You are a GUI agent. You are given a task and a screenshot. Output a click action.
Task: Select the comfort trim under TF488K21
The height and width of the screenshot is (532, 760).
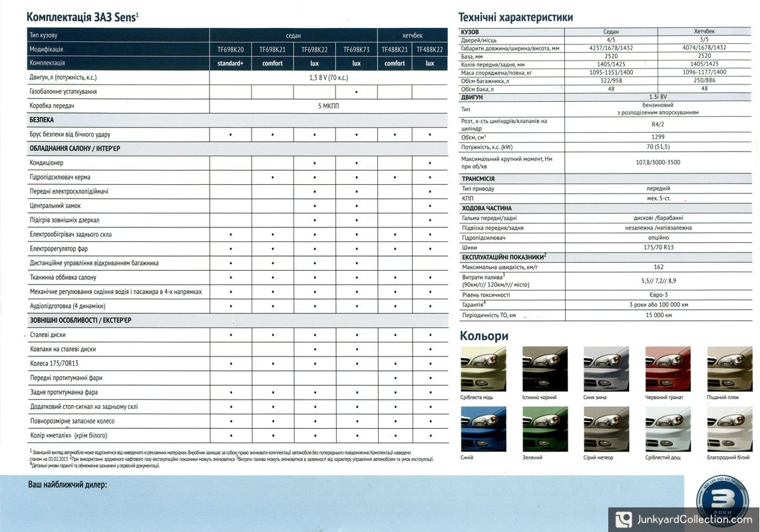pyautogui.click(x=395, y=63)
